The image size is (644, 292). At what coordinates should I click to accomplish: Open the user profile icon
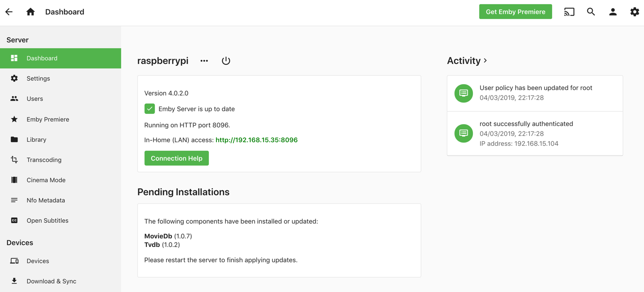pos(612,12)
